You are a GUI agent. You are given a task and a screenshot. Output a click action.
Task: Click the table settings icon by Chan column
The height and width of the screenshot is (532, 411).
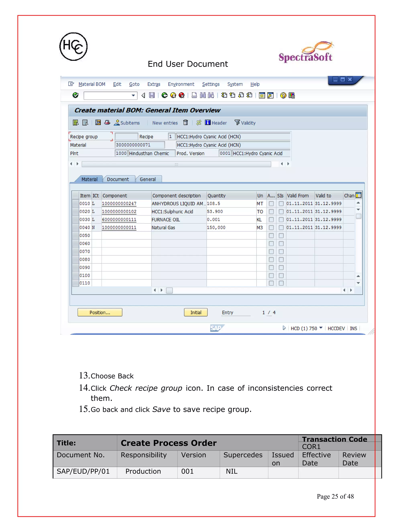click(358, 195)
